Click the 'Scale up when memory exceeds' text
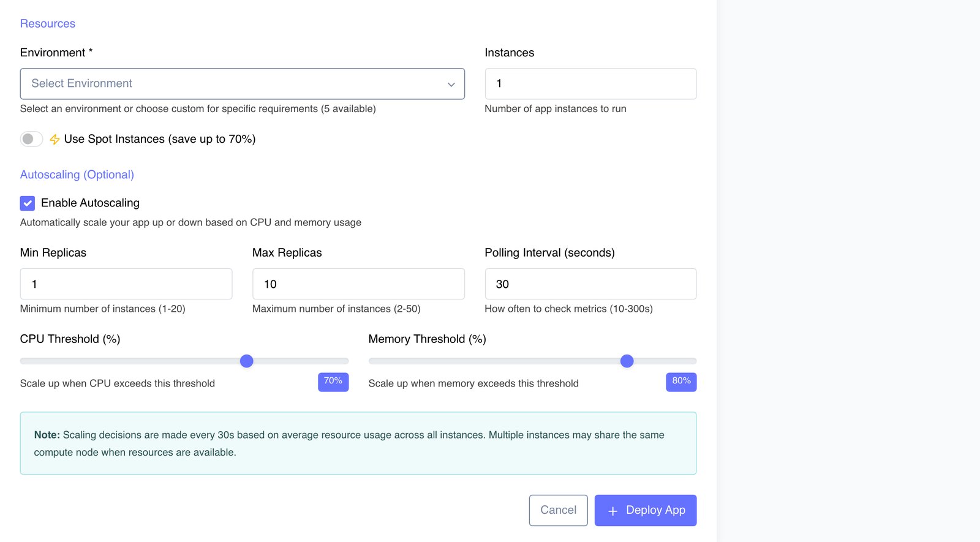This screenshot has height=542, width=980. 473,384
